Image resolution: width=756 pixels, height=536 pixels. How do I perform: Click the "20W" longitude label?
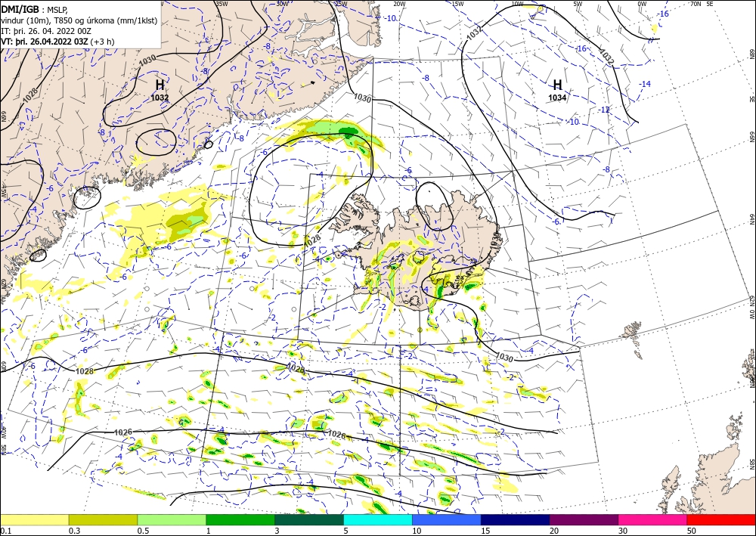pos(399,4)
